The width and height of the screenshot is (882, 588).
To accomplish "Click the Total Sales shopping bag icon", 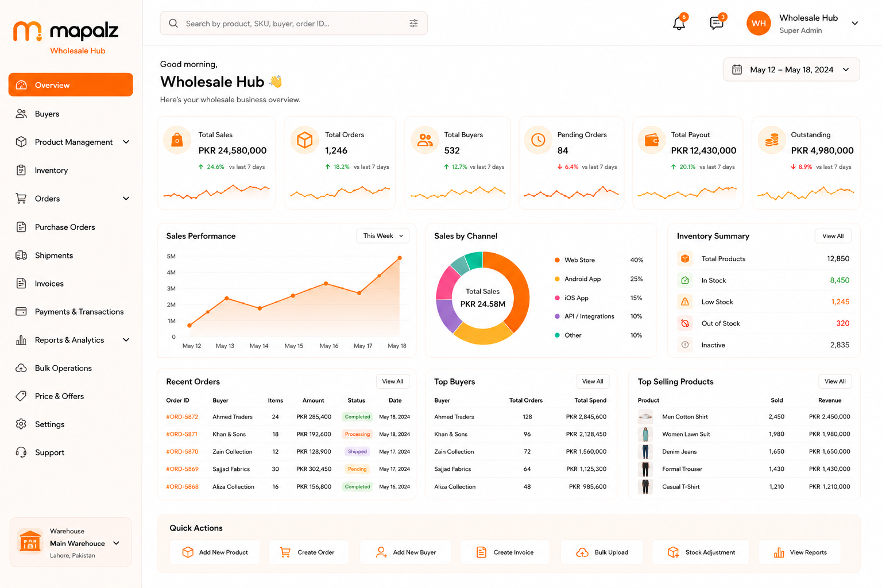I will (177, 140).
